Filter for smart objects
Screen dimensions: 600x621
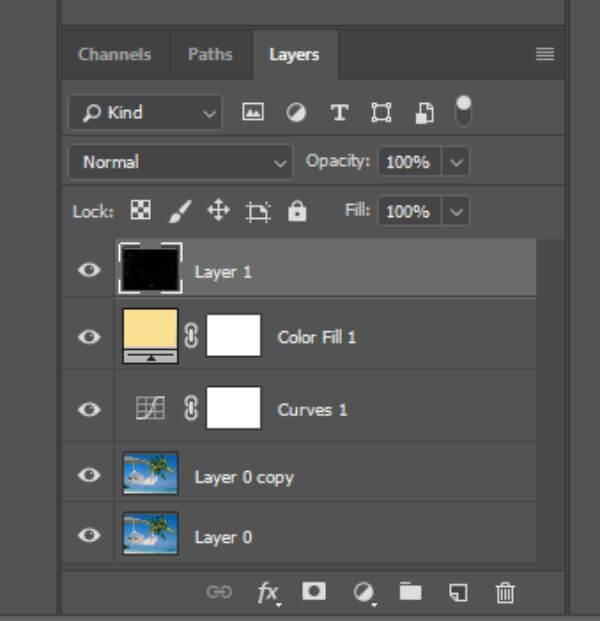point(425,113)
